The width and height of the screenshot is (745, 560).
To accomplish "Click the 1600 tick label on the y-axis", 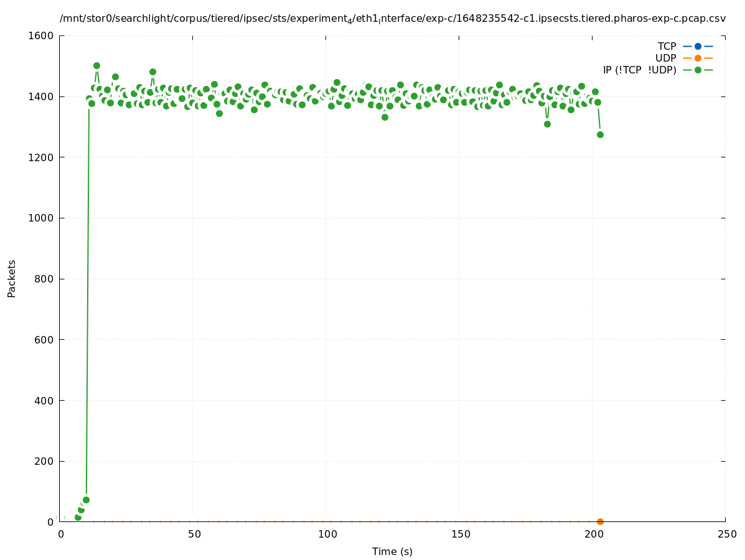I will 41,35.
